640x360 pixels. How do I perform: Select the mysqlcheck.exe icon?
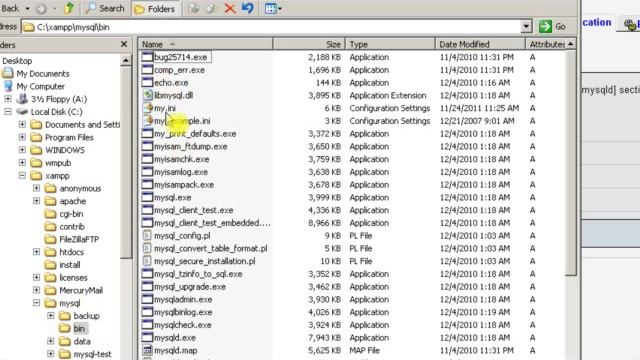(x=147, y=324)
